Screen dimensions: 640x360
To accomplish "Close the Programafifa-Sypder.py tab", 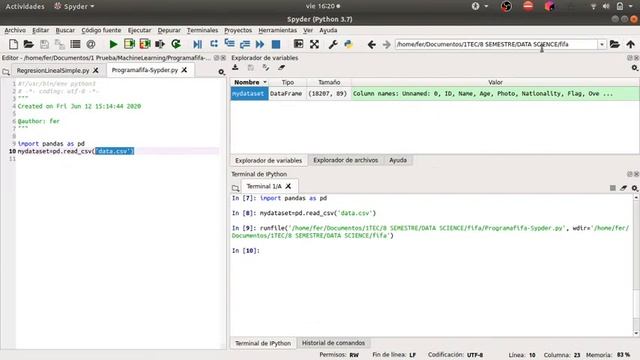I will pos(184,70).
